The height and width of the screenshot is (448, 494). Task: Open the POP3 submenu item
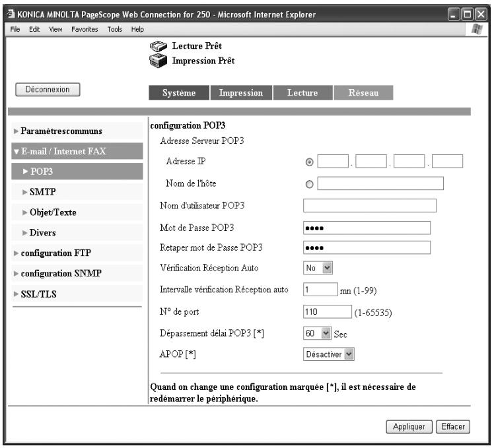pyautogui.click(x=77, y=172)
